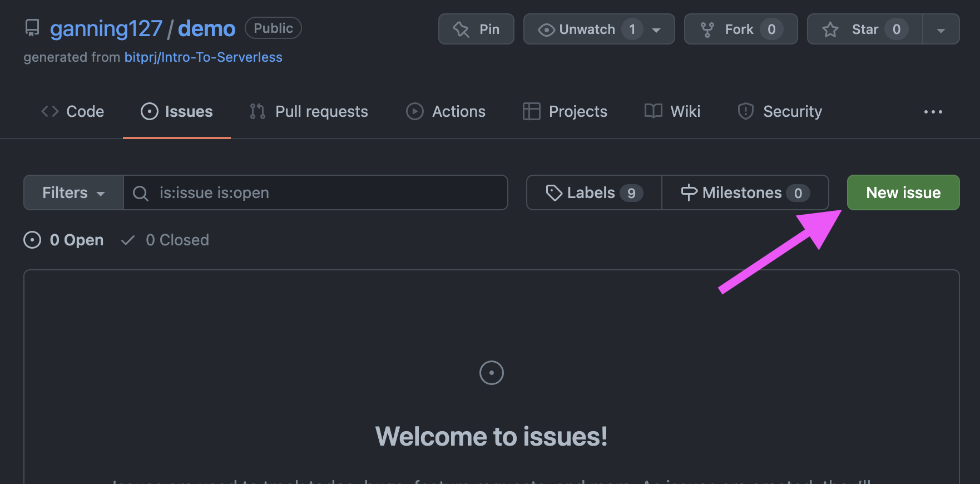This screenshot has width=980, height=484.
Task: Go to the Pull requests tab
Action: coord(309,111)
